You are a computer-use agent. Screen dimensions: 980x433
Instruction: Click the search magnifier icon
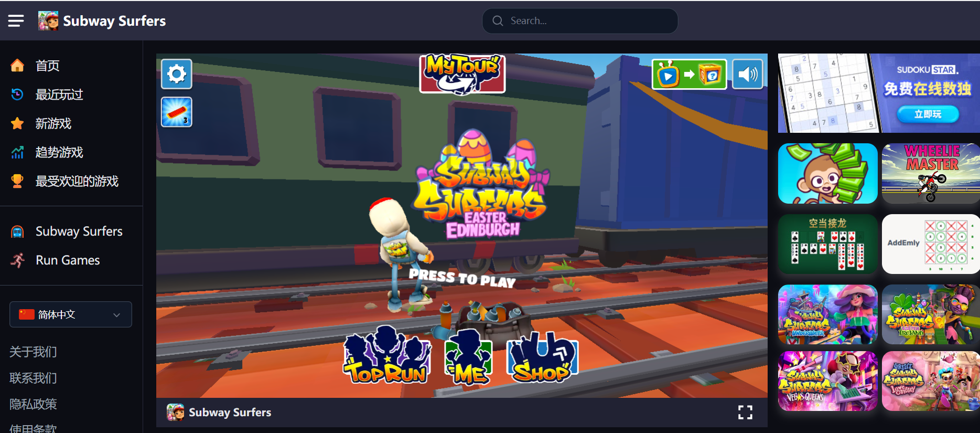[x=498, y=20]
